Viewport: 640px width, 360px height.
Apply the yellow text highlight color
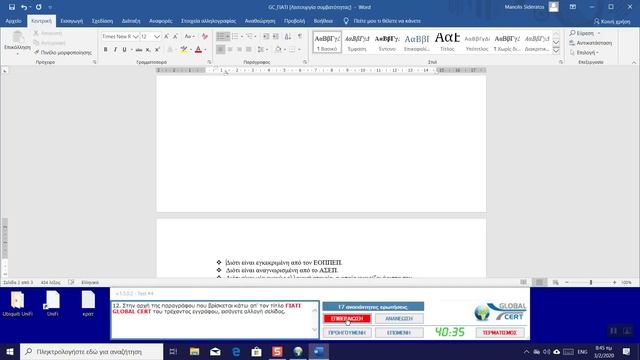(x=184, y=49)
